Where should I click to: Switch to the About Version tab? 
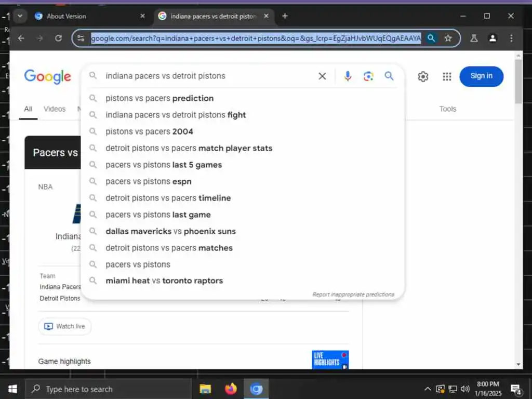(90, 16)
